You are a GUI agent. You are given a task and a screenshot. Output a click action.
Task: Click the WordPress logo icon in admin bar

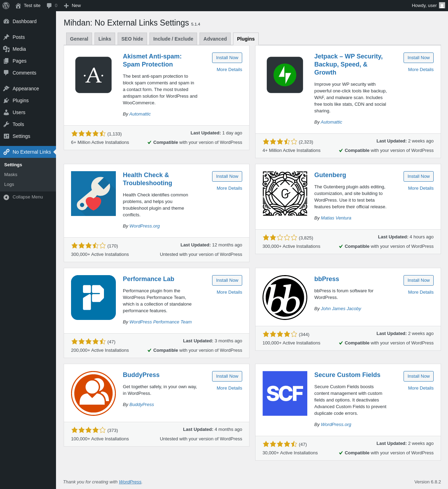click(x=6, y=6)
